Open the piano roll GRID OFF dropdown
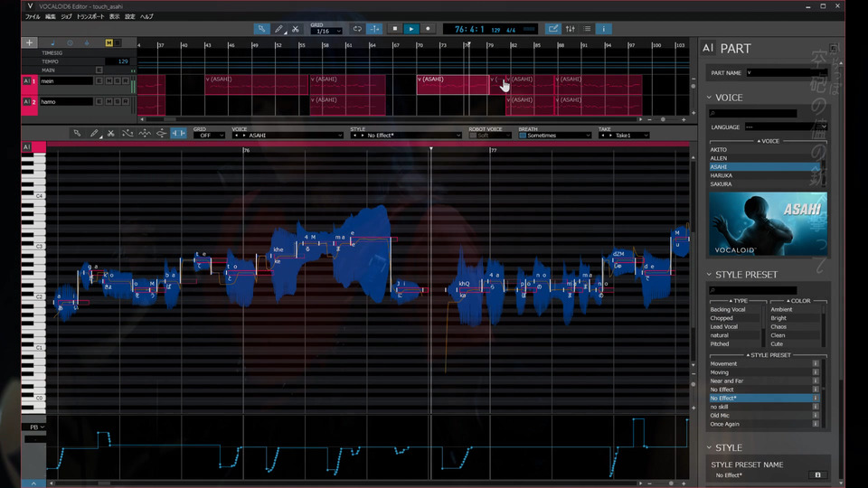Image resolution: width=868 pixels, height=488 pixels. pos(209,136)
